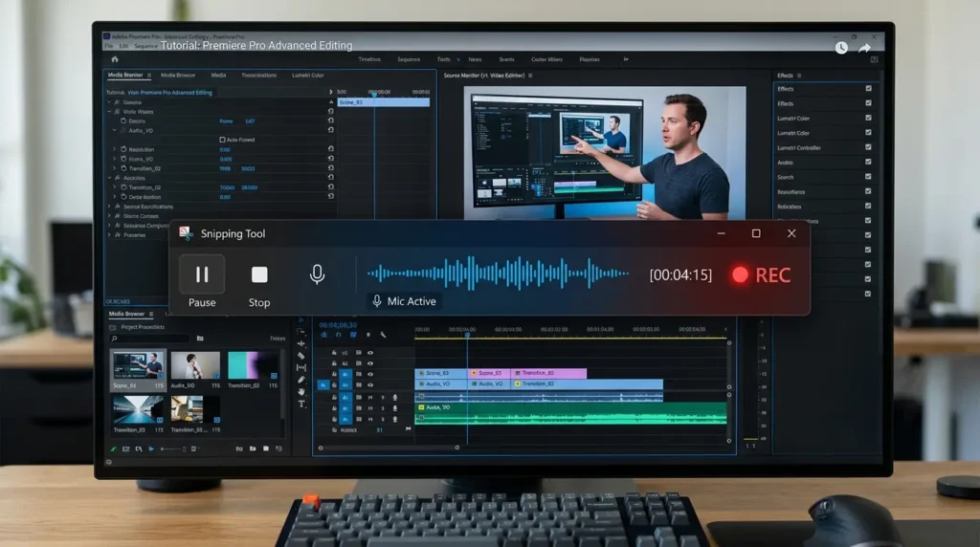Click the Home icon in Premiere
980x547 pixels.
(115, 59)
